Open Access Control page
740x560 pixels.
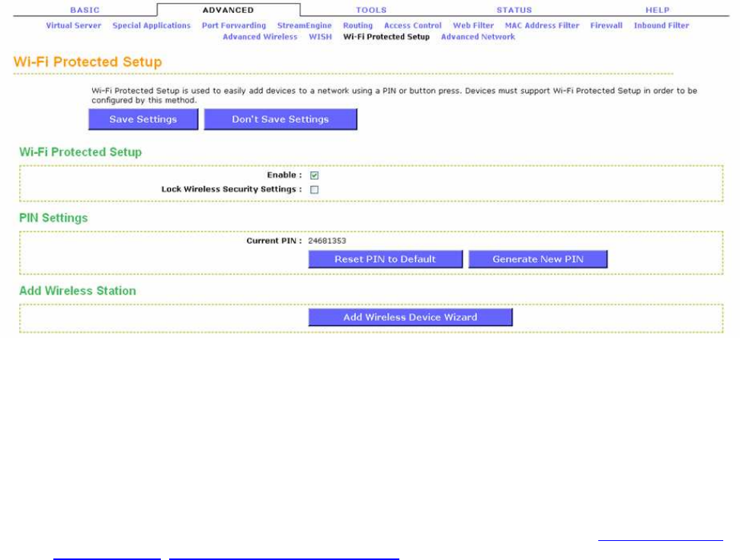coord(413,25)
